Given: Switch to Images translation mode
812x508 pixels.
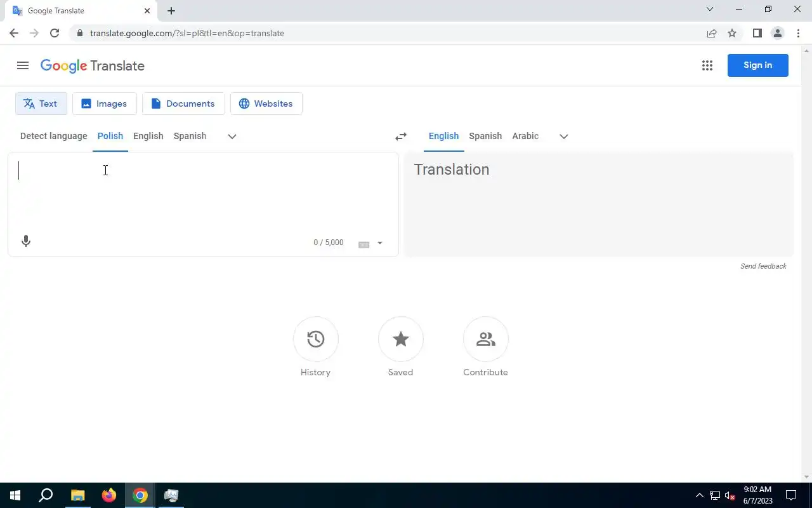Looking at the screenshot, I should 105,104.
